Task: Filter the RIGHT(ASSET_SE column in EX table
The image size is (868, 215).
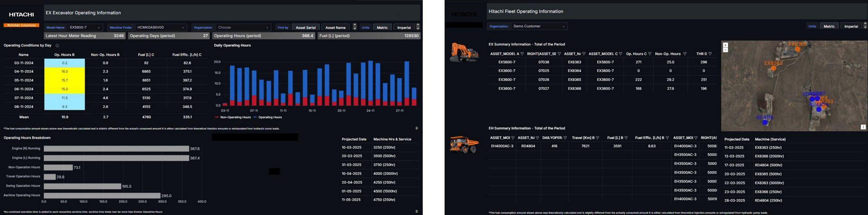Action: [559, 54]
